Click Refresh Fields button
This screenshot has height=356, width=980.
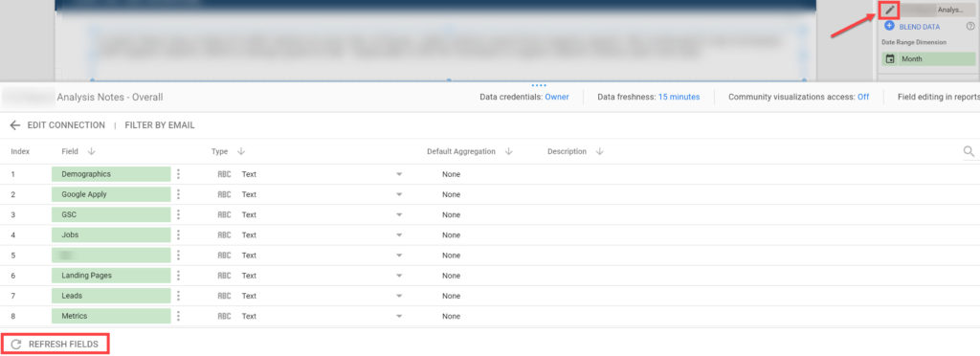tap(55, 345)
